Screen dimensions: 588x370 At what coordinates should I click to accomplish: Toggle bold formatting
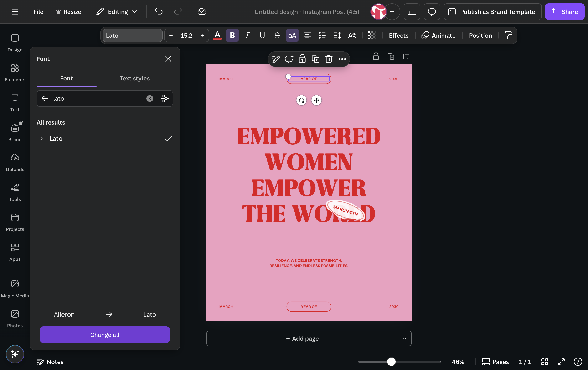232,35
